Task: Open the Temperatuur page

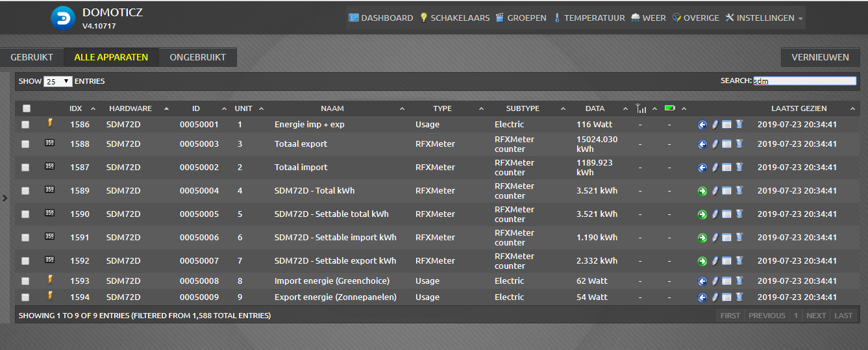Action: coord(588,18)
